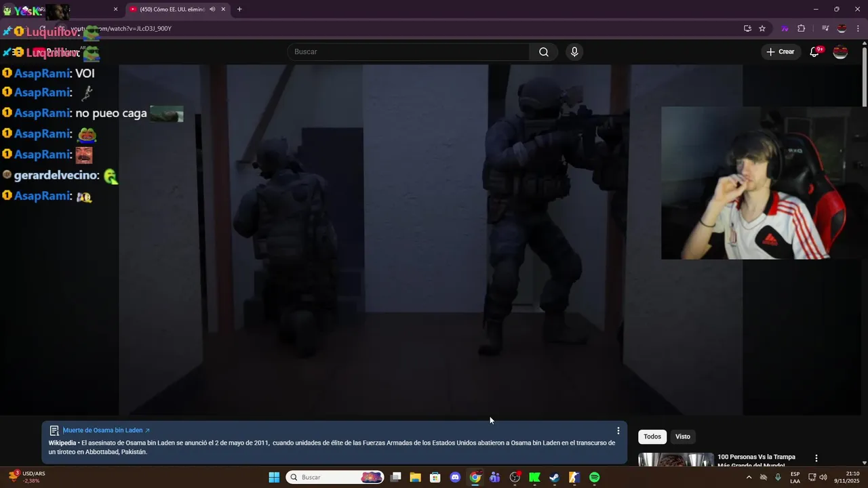Close the first browser tab
This screenshot has height=488, width=868.
coord(115,9)
